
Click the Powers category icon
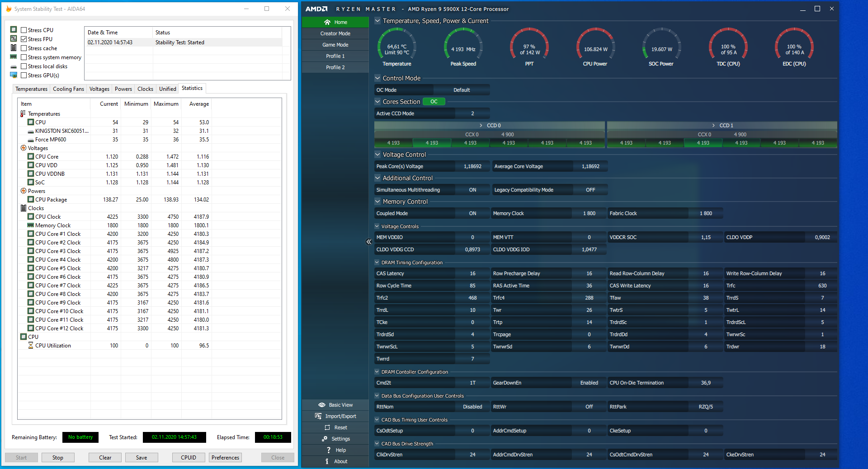coord(23,191)
